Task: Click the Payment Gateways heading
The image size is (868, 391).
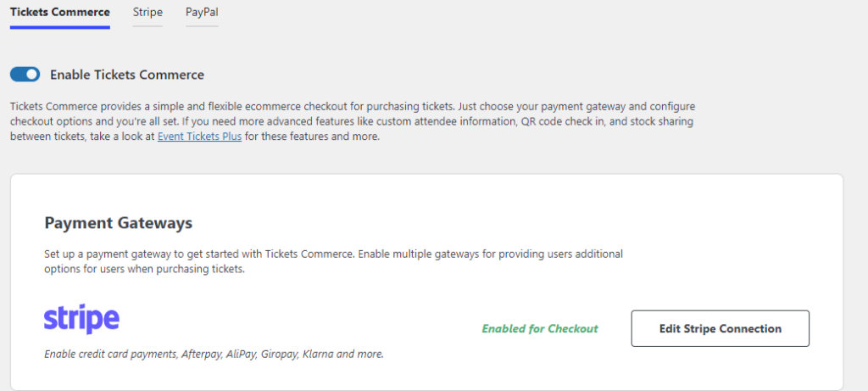Action: (x=118, y=223)
